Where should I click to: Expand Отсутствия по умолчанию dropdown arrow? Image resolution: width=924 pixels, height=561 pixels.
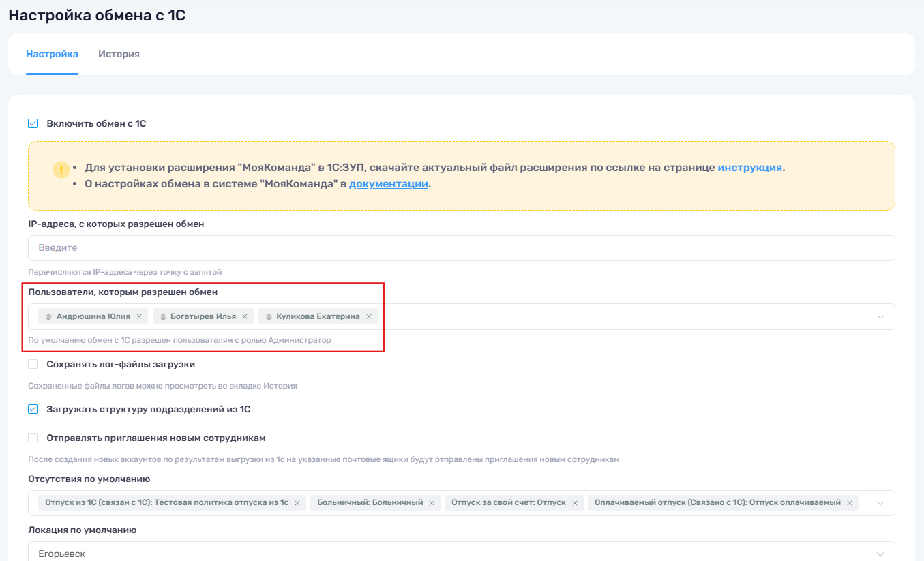(880, 503)
